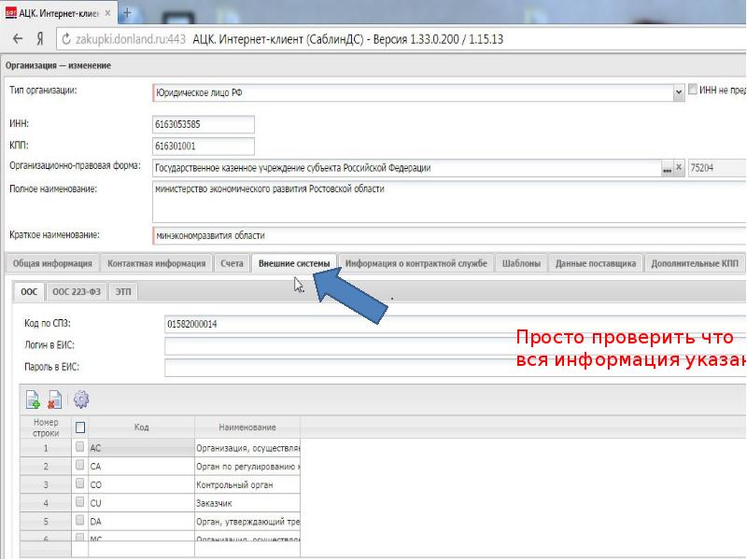The width and height of the screenshot is (747, 560).
Task: Toggle the select-all checkbox in table header
Action: click(80, 427)
